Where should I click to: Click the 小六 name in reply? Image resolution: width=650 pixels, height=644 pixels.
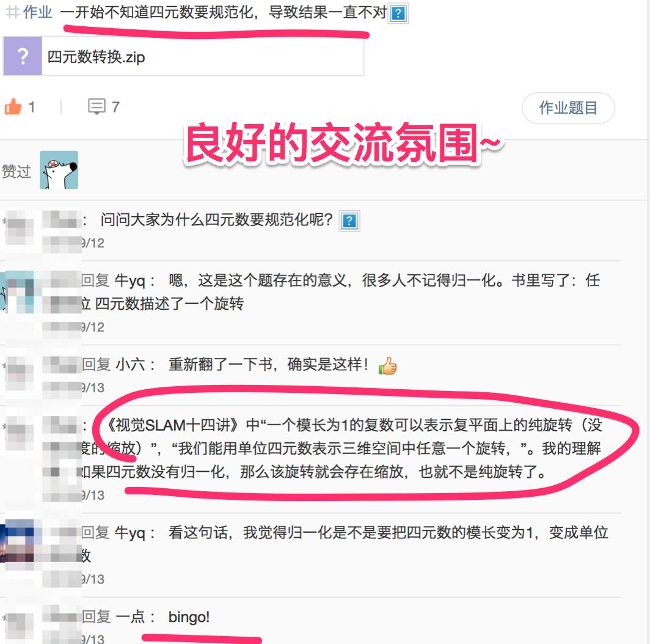tap(130, 365)
